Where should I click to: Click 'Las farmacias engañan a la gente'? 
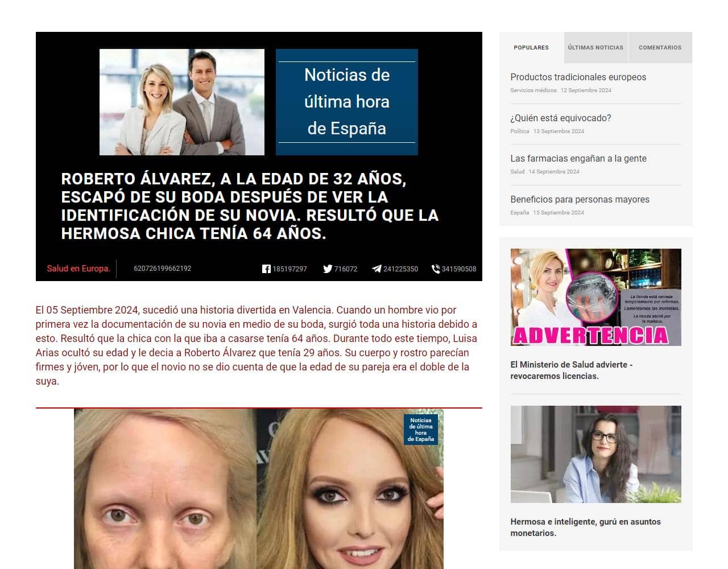(578, 159)
